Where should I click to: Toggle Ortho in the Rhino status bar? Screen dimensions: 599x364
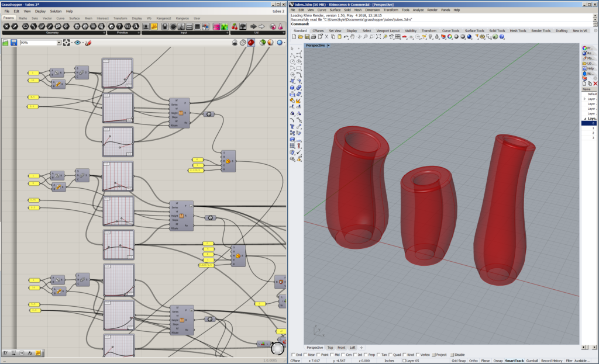click(473, 360)
